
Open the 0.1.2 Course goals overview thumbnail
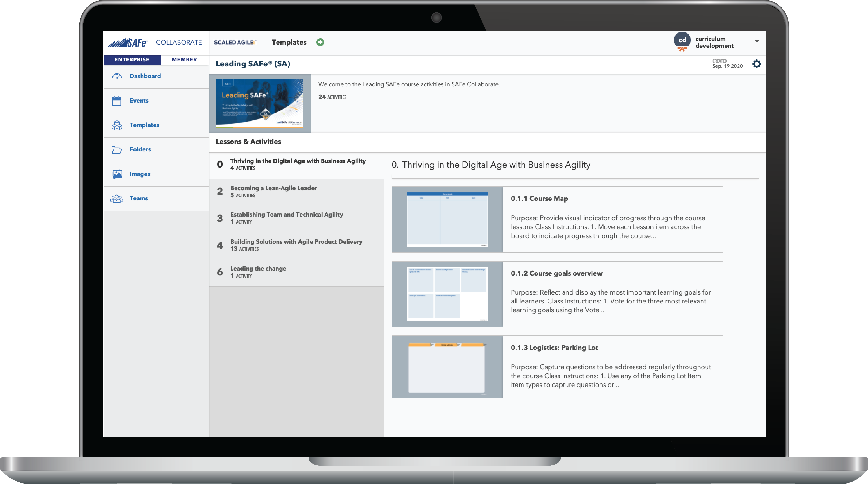click(x=447, y=294)
